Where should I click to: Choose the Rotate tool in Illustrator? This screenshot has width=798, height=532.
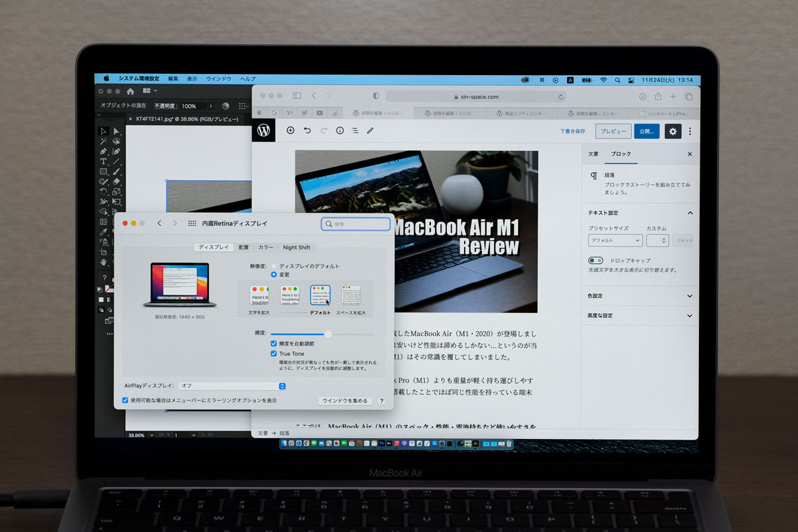click(103, 191)
